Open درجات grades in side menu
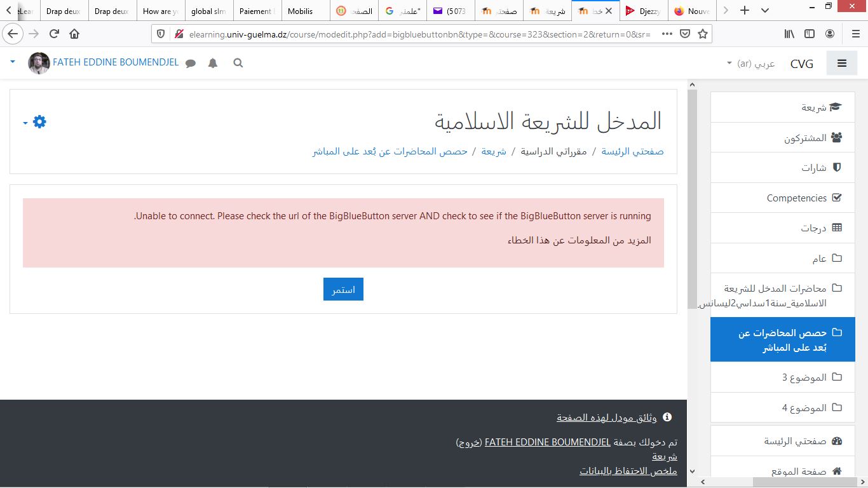The image size is (868, 488). 783,228
